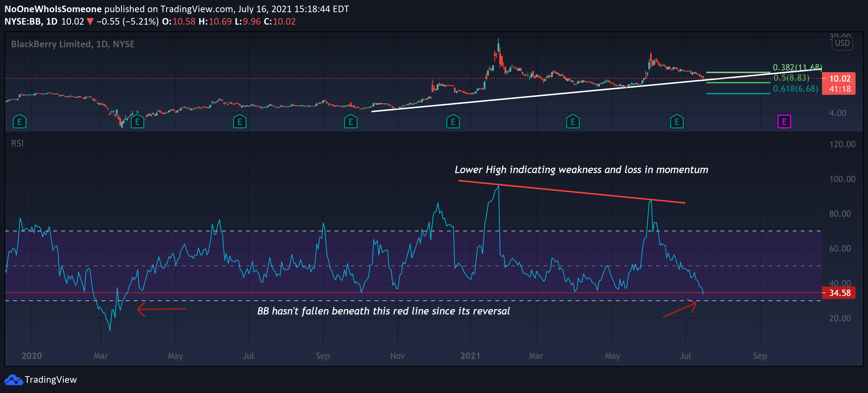Click the 'BB hasn't fallen beneath' annotation text

[x=383, y=311]
